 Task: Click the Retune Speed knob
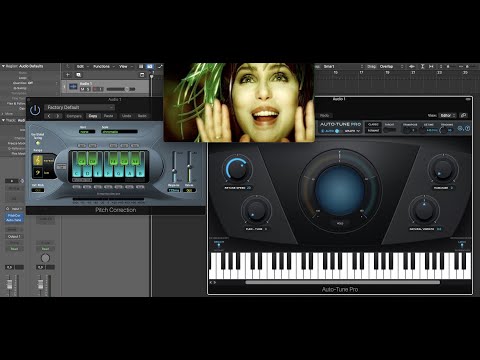coord(237,169)
